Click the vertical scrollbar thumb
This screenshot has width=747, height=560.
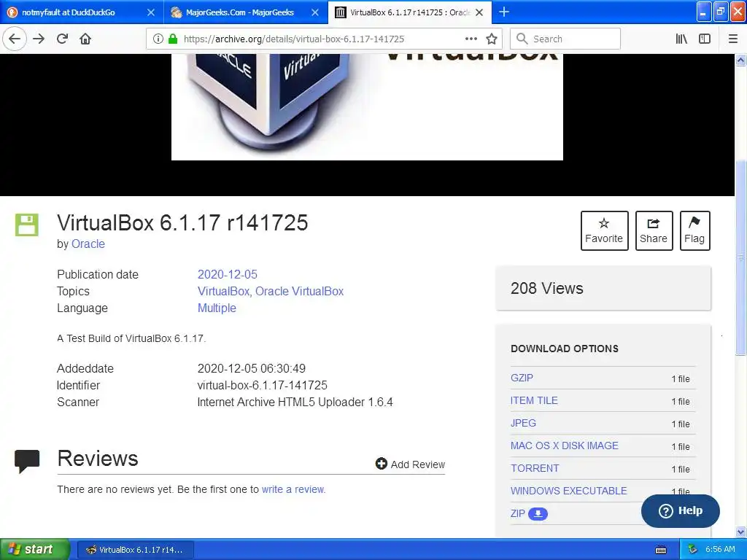tap(741, 257)
